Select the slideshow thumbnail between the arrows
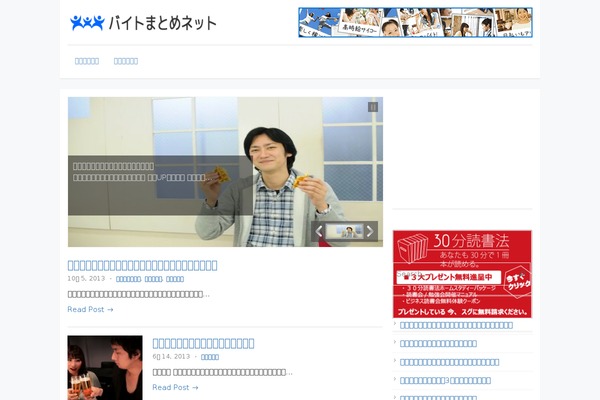 coord(344,232)
